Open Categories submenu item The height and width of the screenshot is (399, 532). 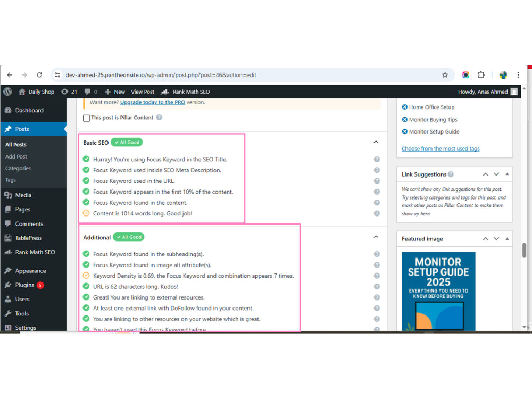pyautogui.click(x=18, y=168)
